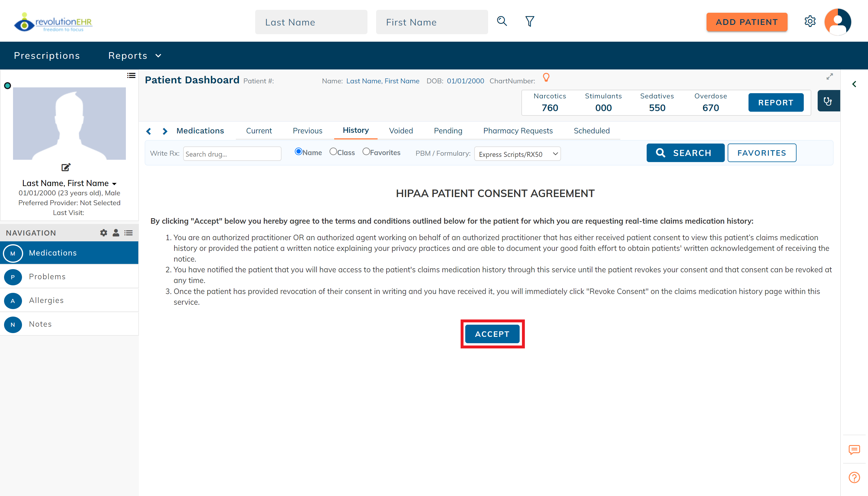Expand the patient name dropdown arrow
This screenshot has height=496, width=868.
(114, 183)
